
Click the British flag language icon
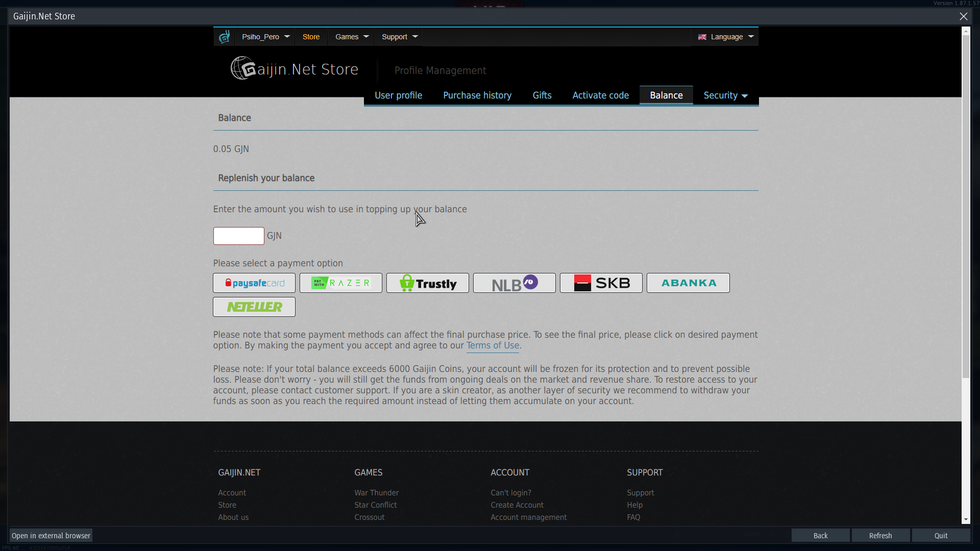(x=703, y=36)
